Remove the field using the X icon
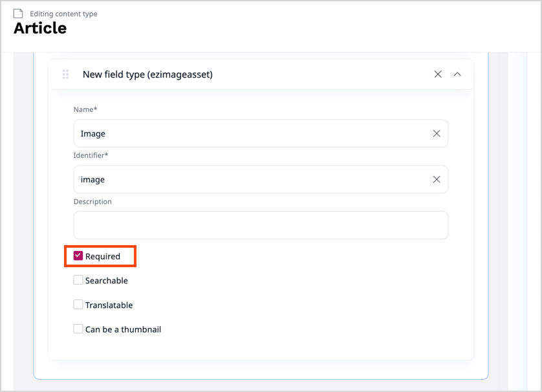542x392 pixels. (438, 74)
